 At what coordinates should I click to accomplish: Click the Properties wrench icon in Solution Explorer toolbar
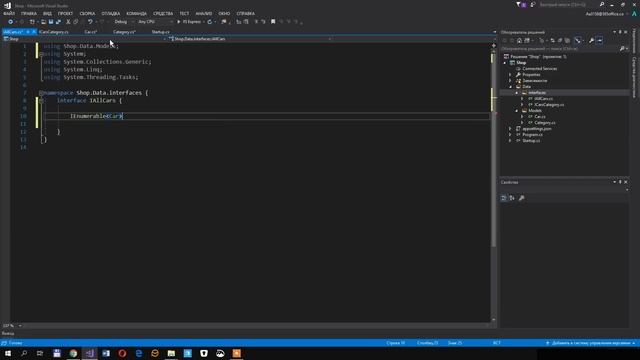click(591, 40)
